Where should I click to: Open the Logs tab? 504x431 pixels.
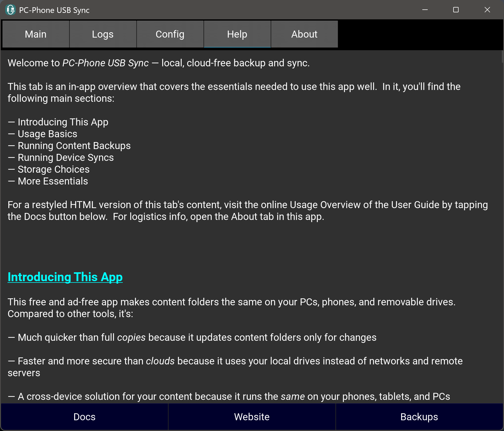[103, 34]
